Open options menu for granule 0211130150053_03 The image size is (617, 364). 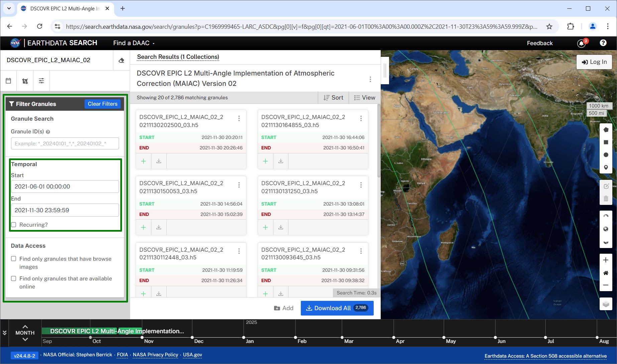pyautogui.click(x=239, y=185)
